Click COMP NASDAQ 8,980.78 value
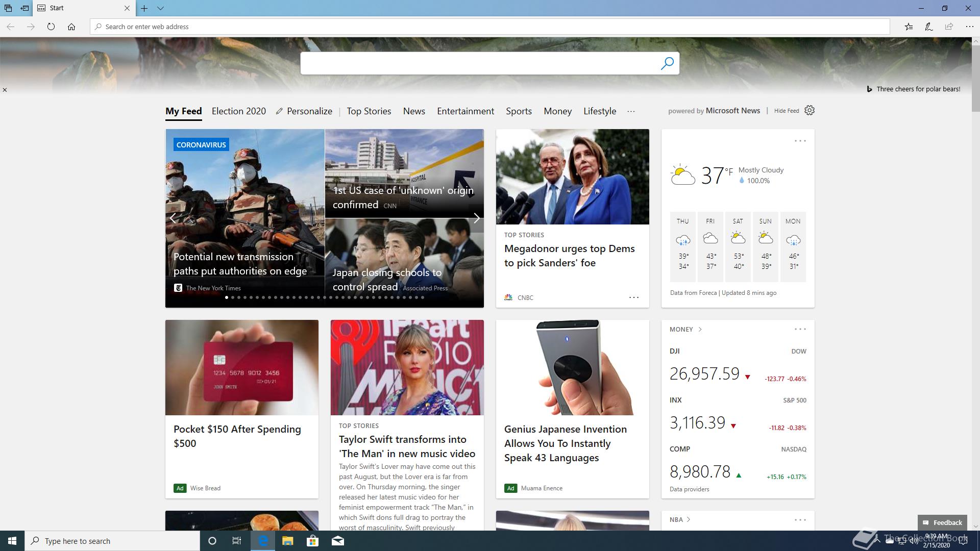This screenshot has width=980, height=551. pos(700,472)
